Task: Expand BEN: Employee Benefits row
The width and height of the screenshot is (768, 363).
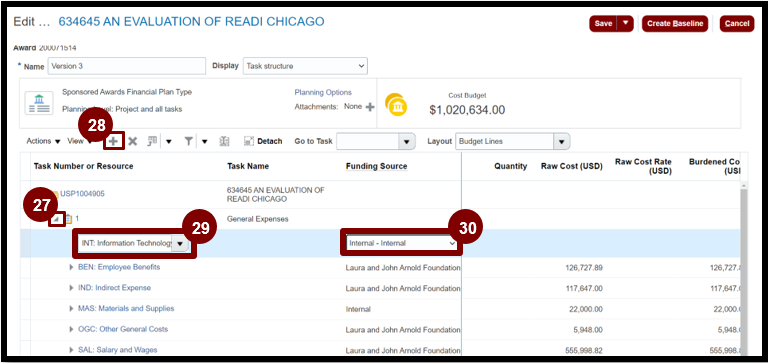Action: 72,267
